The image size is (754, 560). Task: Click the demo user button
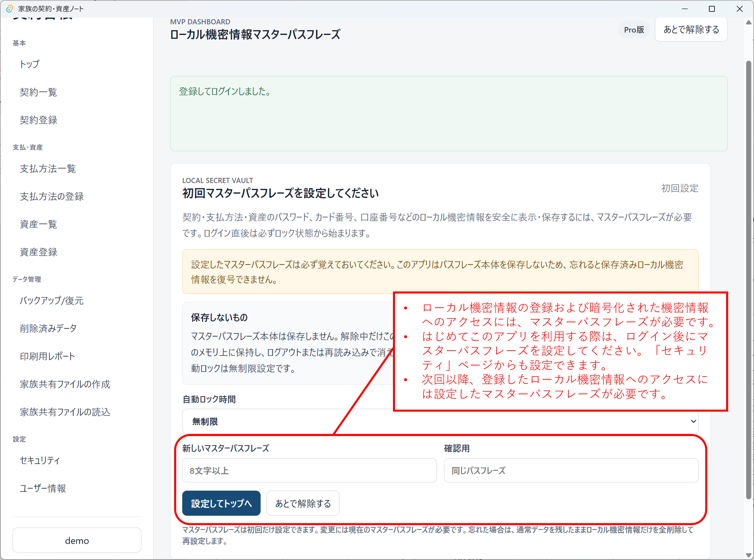77,540
